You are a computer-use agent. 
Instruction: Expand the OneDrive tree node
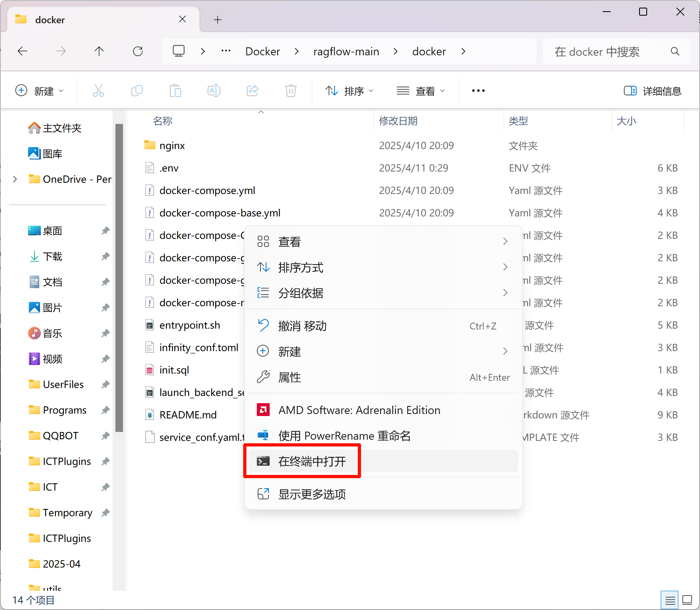pyautogui.click(x=15, y=179)
